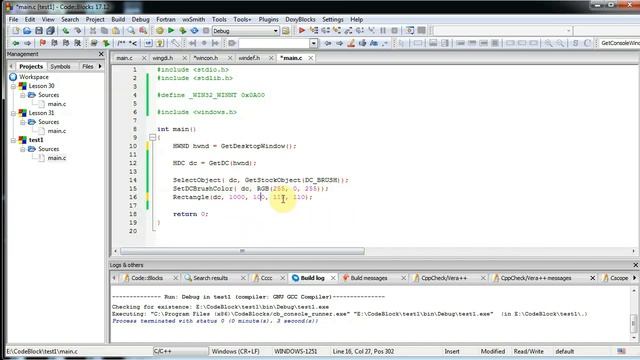Image resolution: width=640 pixels, height=360 pixels.
Task: Open the code completion scope dropdown
Action: (x=568, y=31)
